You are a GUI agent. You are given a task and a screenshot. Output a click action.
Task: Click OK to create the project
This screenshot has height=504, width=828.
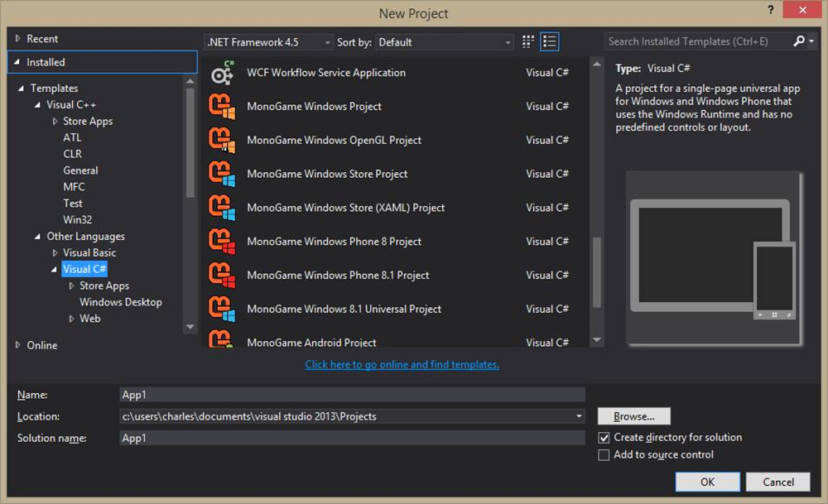tap(708, 482)
